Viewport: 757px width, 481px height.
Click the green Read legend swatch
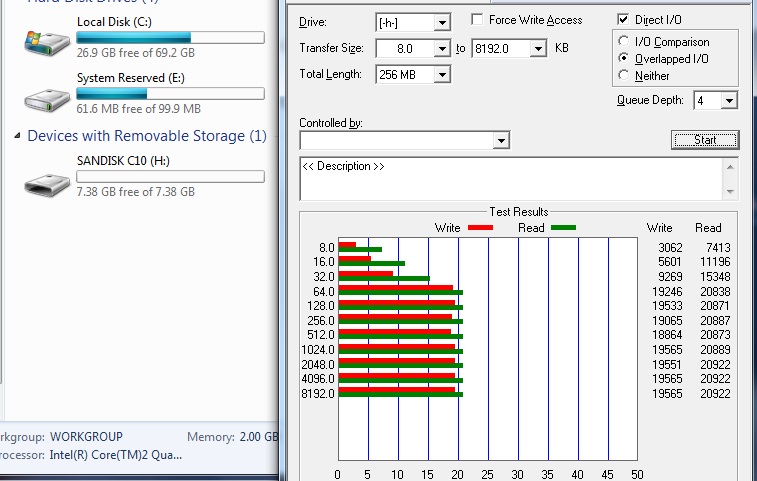[x=563, y=227]
